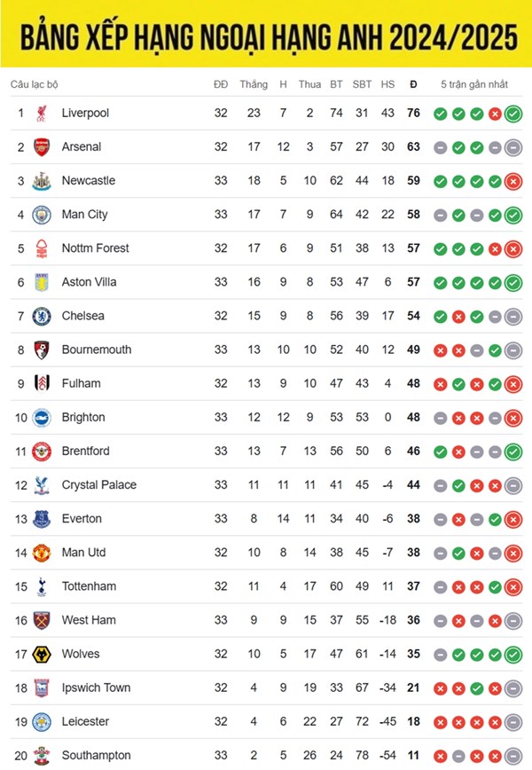532x770 pixels.
Task: Click the Southampton team name
Action: tap(96, 755)
